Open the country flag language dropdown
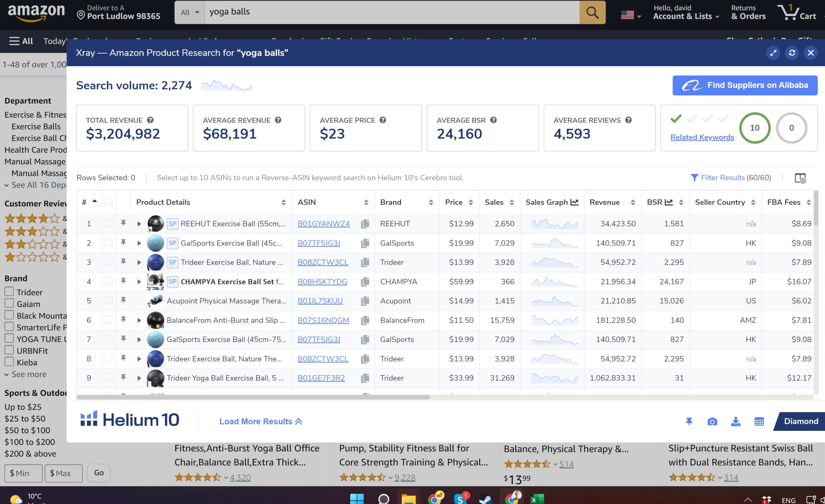825x504 pixels. tap(631, 15)
